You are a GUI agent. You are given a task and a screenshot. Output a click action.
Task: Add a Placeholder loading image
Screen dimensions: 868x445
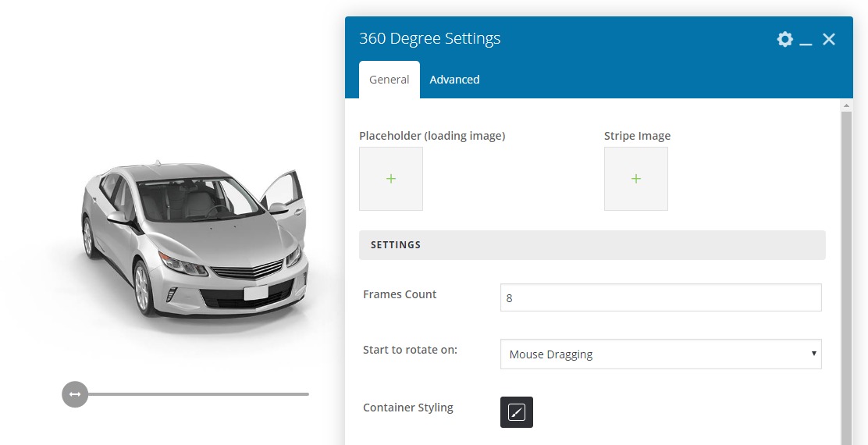[391, 179]
